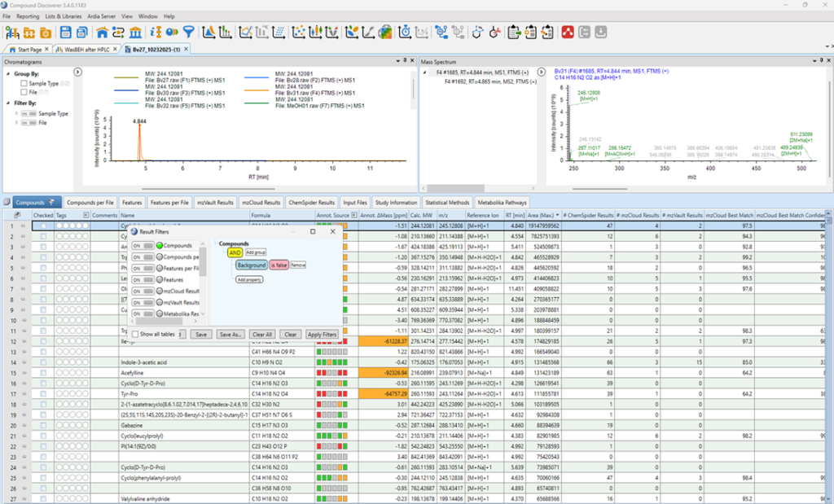834x504 pixels.
Task: Expand the Sample Type filter tree node
Action: coord(16,114)
